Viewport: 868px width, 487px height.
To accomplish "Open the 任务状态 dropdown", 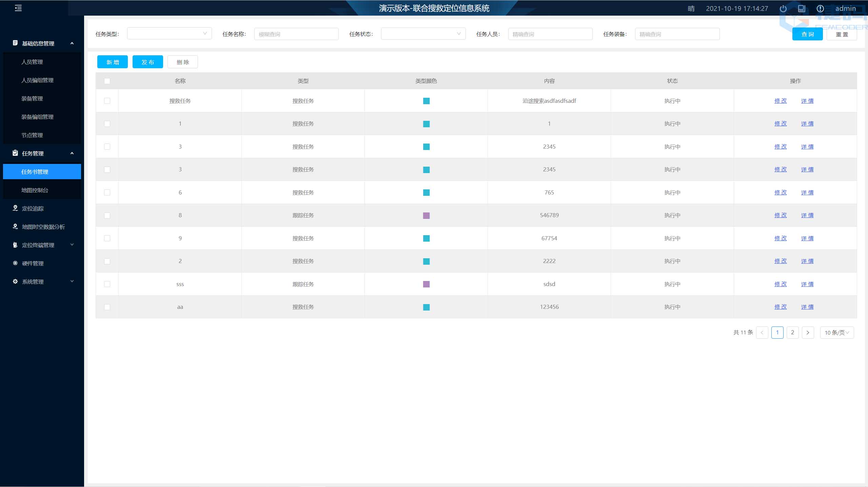I will (423, 34).
